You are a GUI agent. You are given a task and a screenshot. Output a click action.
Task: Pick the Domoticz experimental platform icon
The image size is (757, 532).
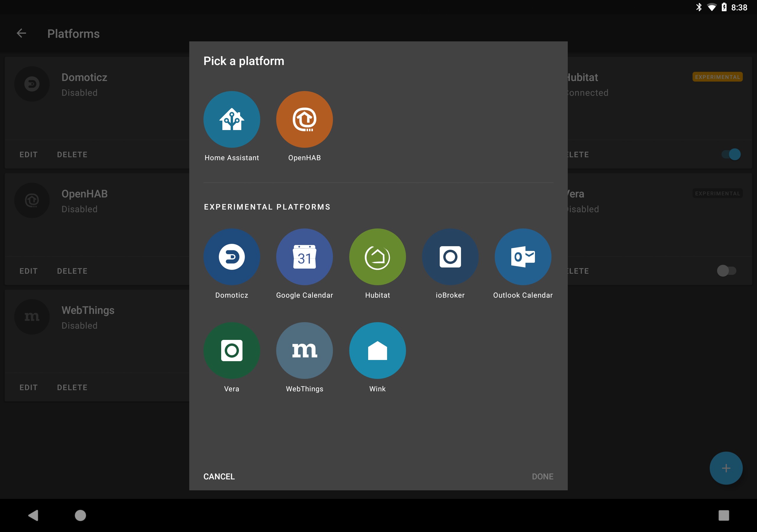point(232,257)
